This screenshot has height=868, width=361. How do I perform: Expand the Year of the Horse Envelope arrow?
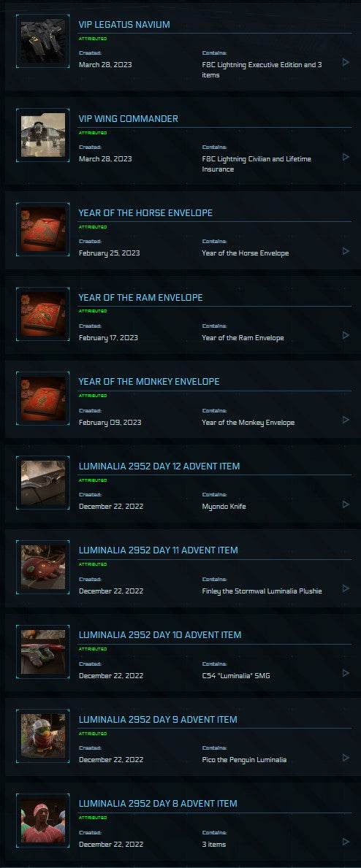[346, 251]
